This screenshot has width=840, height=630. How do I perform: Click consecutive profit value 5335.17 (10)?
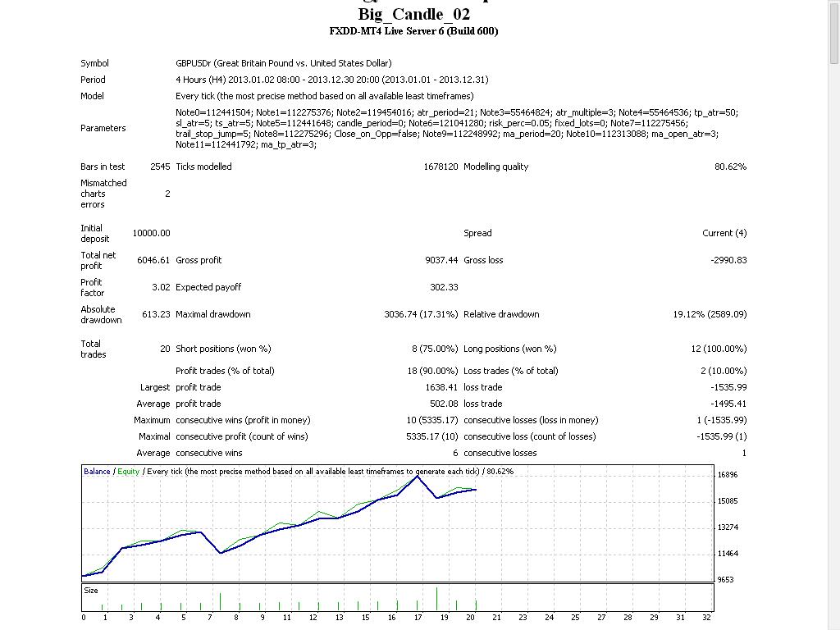point(431,436)
